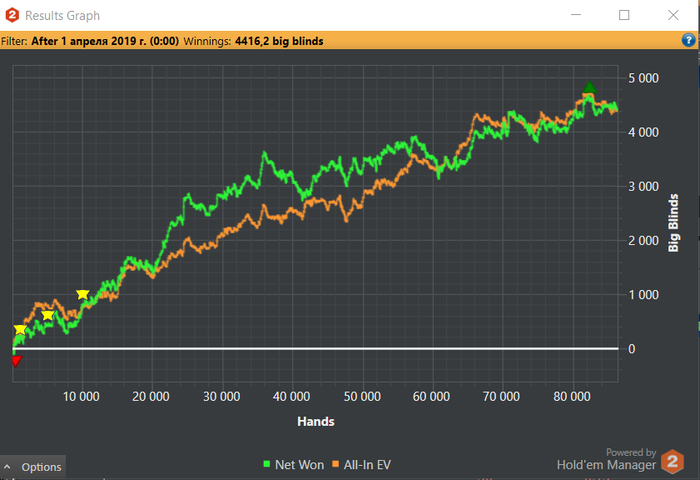Click the '80 000' x-axis label
Viewport: 700px width, 480px height.
(572, 397)
